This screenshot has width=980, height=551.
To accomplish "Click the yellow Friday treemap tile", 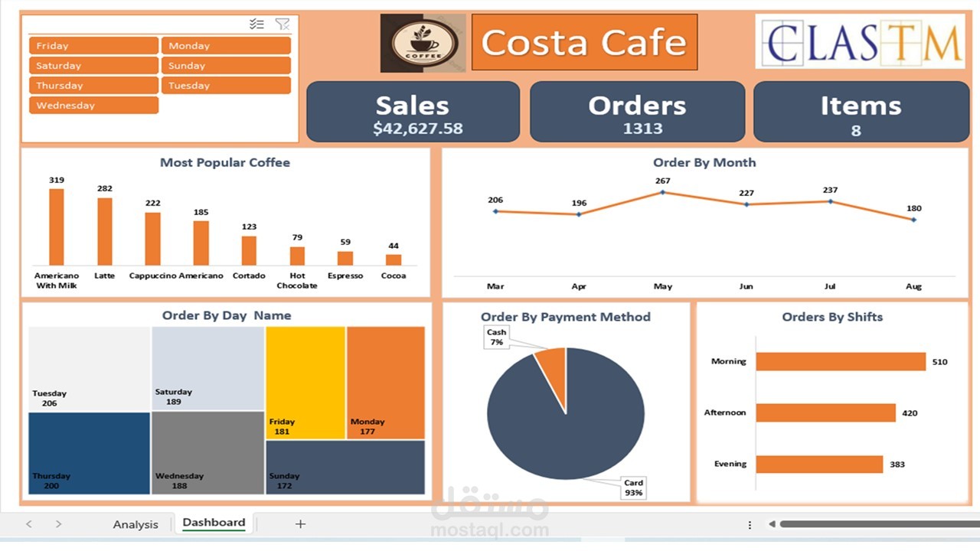I will coord(306,383).
